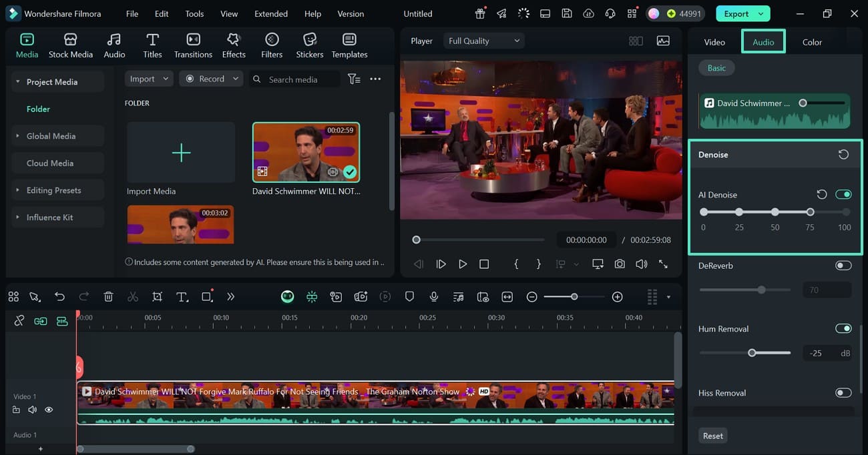Click the player volume speaker icon
868x455 pixels.
[x=642, y=264]
